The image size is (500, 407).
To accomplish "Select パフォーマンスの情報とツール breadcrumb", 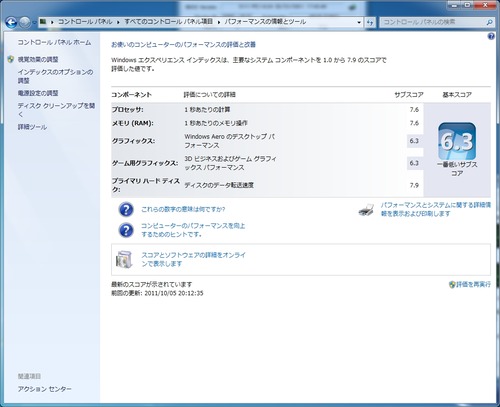I will point(265,22).
